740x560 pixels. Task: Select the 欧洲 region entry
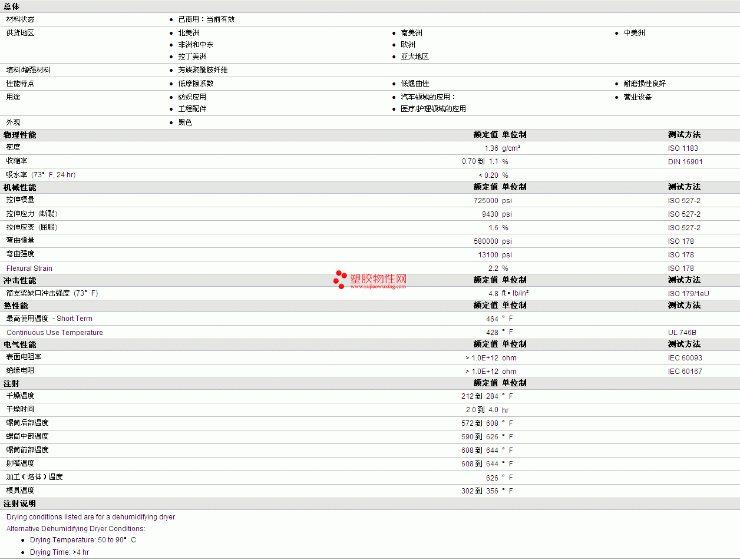coord(408,45)
